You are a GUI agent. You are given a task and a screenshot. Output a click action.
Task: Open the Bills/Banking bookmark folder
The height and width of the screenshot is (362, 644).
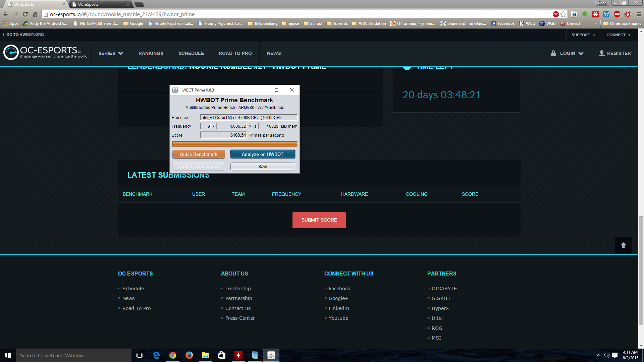coord(263,23)
